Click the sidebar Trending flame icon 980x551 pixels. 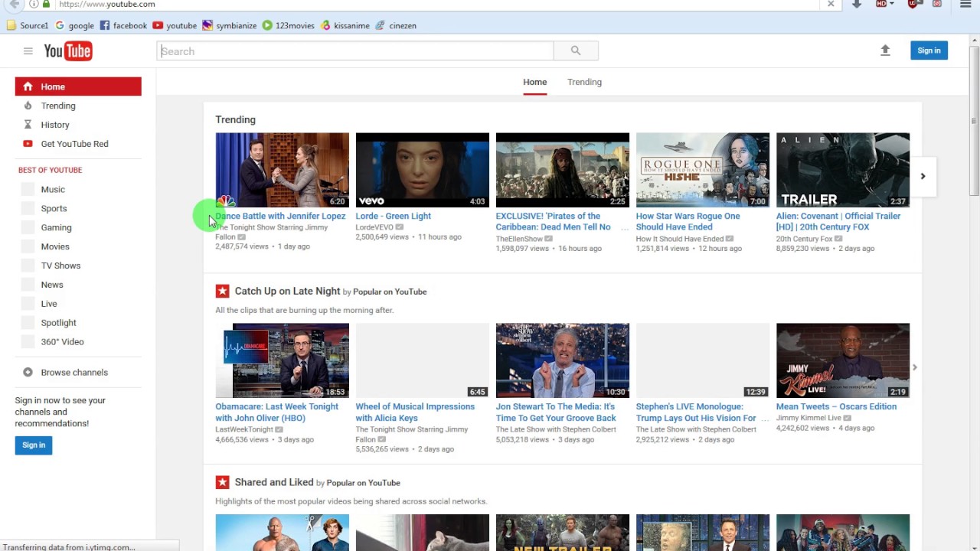coord(28,106)
